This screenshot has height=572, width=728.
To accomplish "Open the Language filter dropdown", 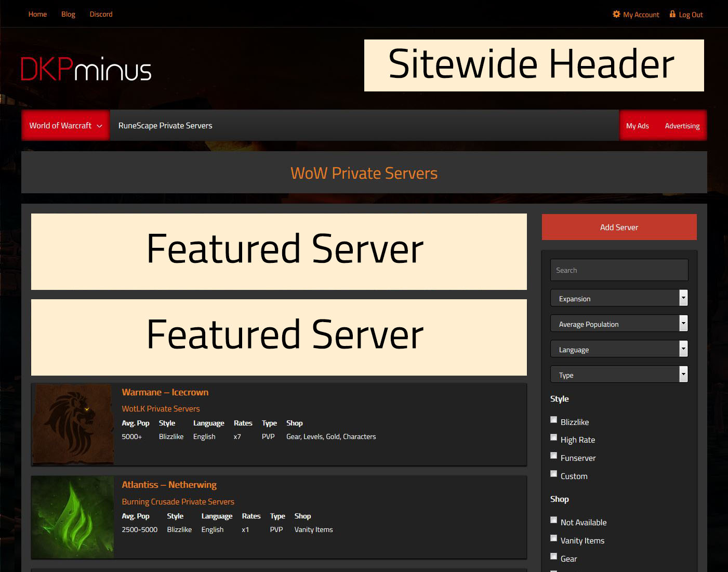I will click(x=619, y=349).
